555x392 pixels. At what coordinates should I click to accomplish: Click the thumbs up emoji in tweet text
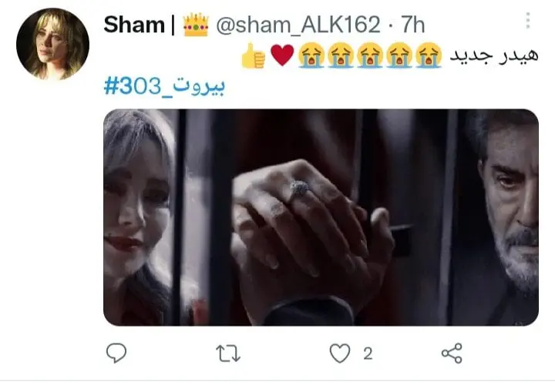253,55
